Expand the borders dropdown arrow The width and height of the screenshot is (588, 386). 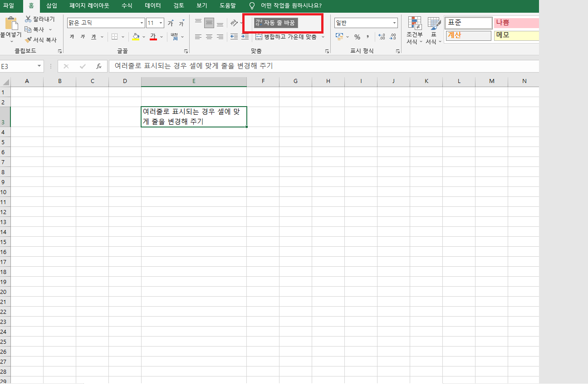pos(122,37)
